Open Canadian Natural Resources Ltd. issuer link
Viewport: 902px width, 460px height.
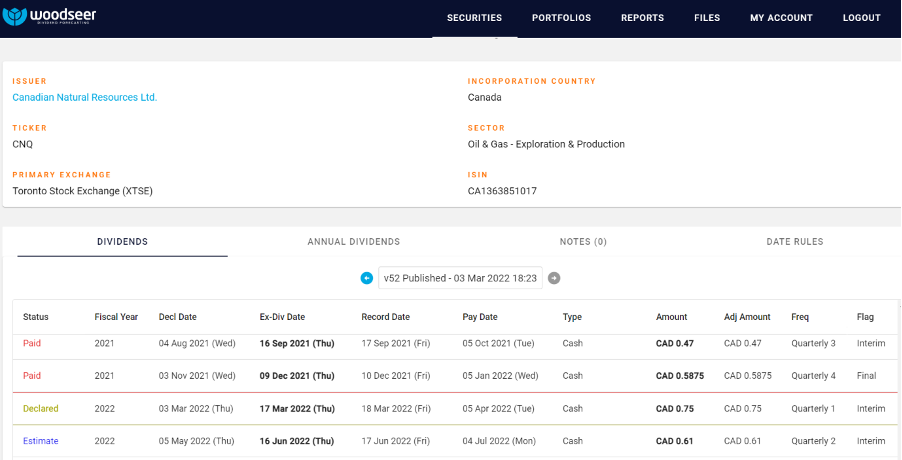85,97
